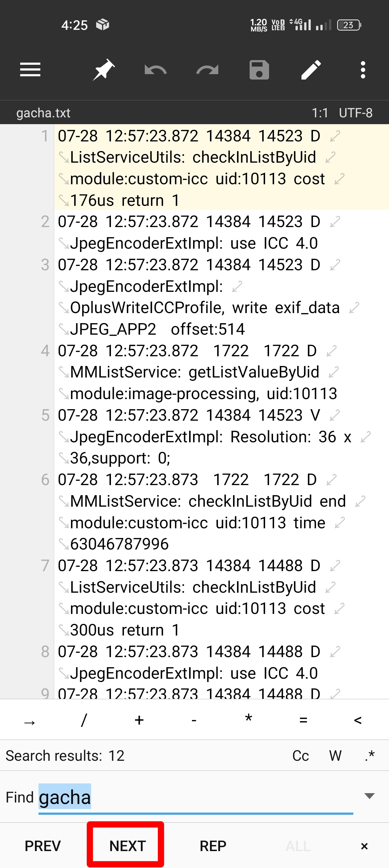Toggle regex search option .*
The height and width of the screenshot is (868, 389).
click(370, 756)
